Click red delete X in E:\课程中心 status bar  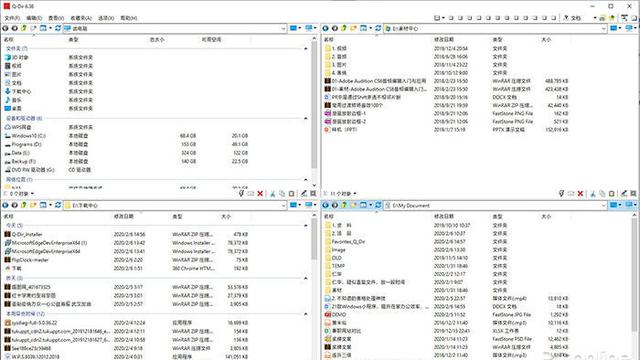[x=580, y=193]
